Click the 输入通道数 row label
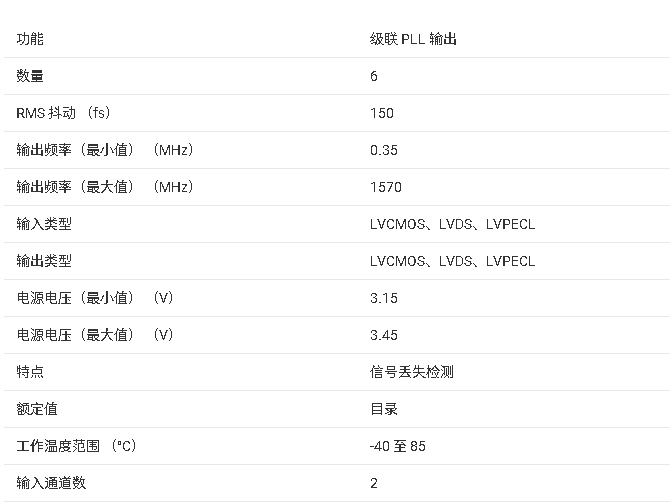This screenshot has width=670, height=502. point(51,483)
